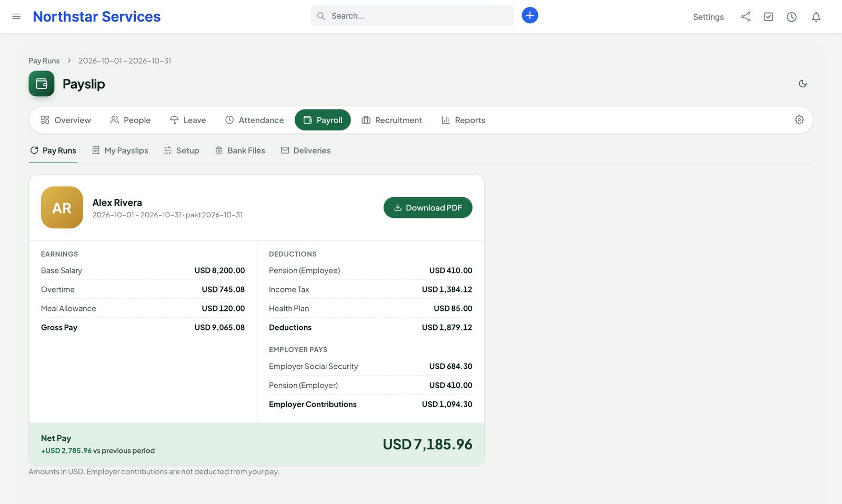Screen dimensions: 842x504
Task: Click the employee name Alex Rivera
Action: coord(117,203)
